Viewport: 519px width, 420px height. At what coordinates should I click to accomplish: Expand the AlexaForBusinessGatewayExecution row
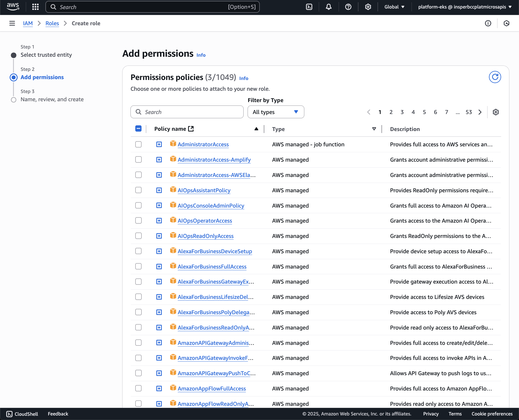(x=159, y=282)
